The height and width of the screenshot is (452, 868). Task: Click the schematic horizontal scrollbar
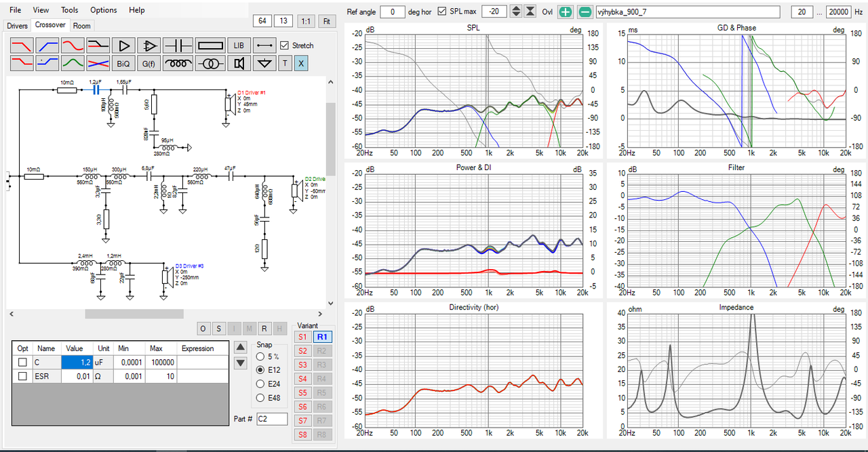[x=134, y=314]
